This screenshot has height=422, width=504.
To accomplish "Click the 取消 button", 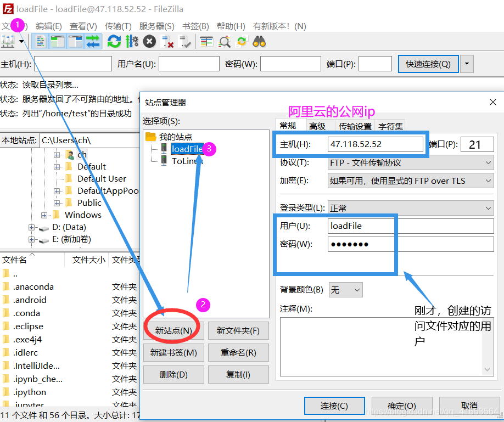I will pyautogui.click(x=469, y=406).
